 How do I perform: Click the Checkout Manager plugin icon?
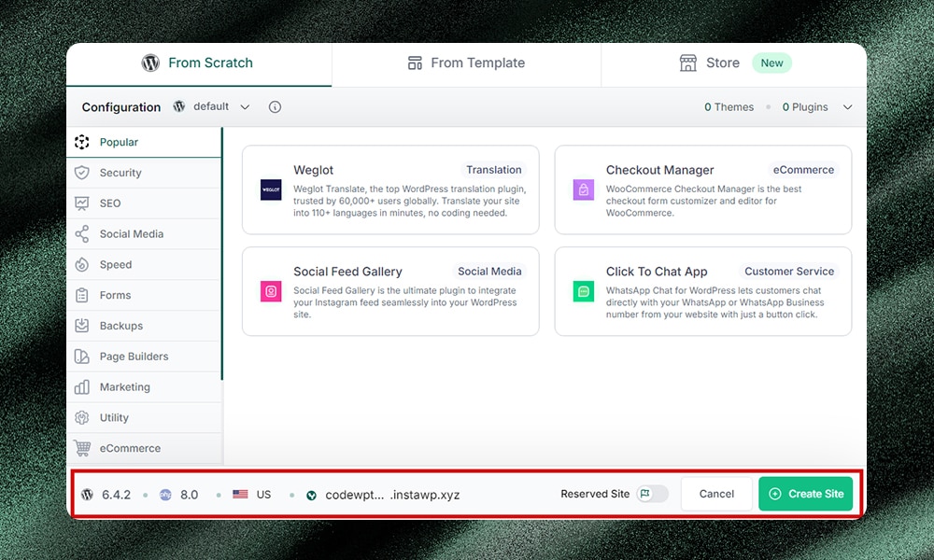(x=583, y=190)
